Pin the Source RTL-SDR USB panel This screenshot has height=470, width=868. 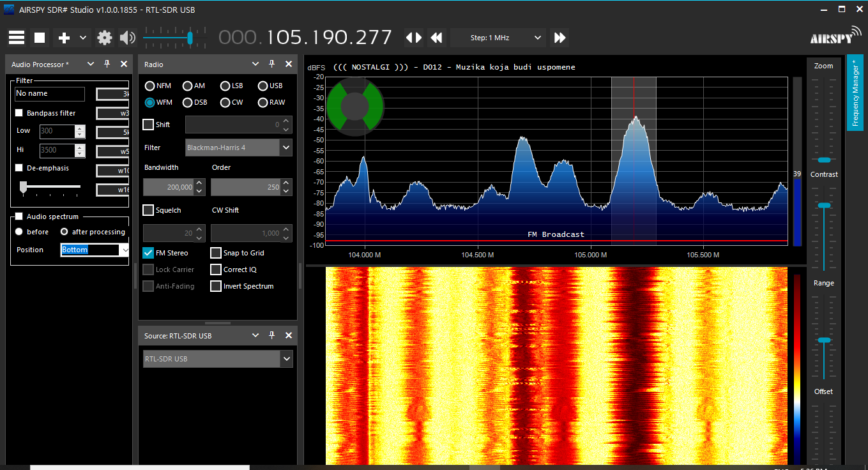click(271, 335)
